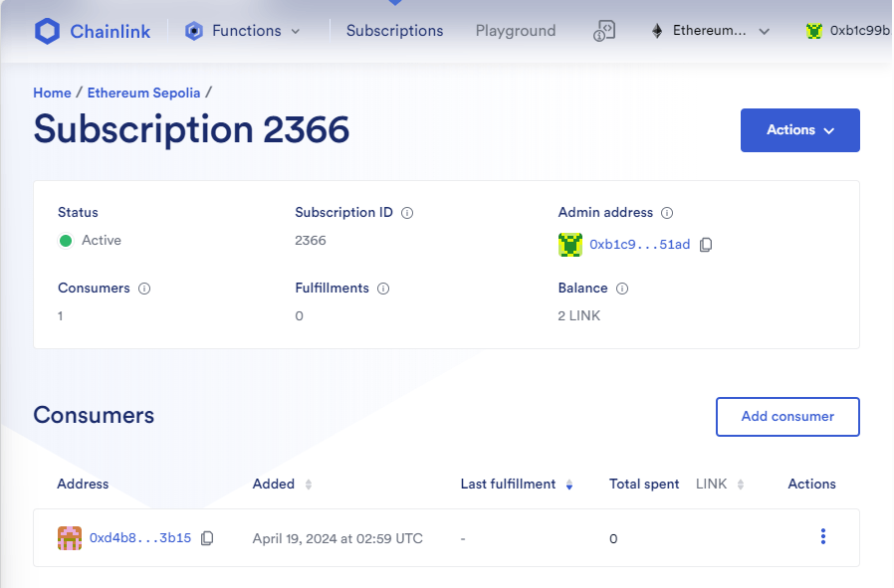Open consumer row three-dot actions menu
The height and width of the screenshot is (588, 894).
pos(822,536)
